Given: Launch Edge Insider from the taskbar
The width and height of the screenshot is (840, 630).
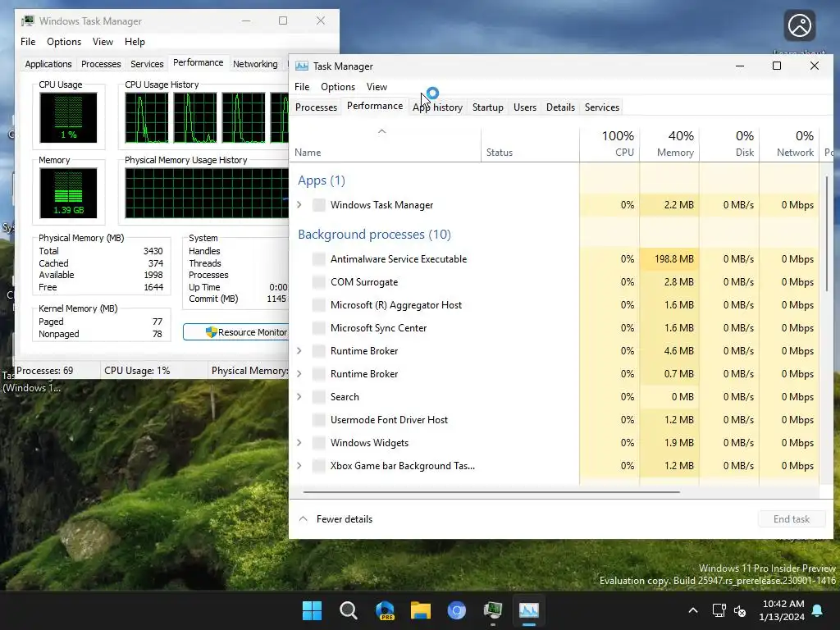Looking at the screenshot, I should tap(385, 610).
